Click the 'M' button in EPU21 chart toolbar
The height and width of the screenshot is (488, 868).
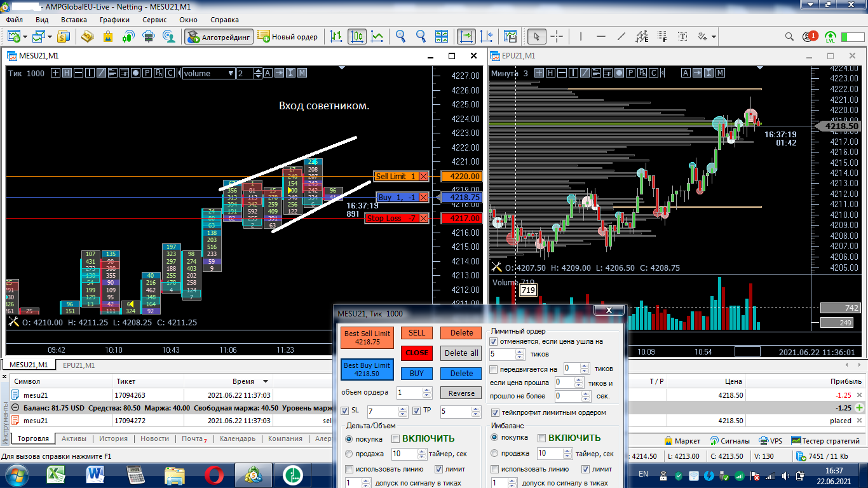(720, 73)
